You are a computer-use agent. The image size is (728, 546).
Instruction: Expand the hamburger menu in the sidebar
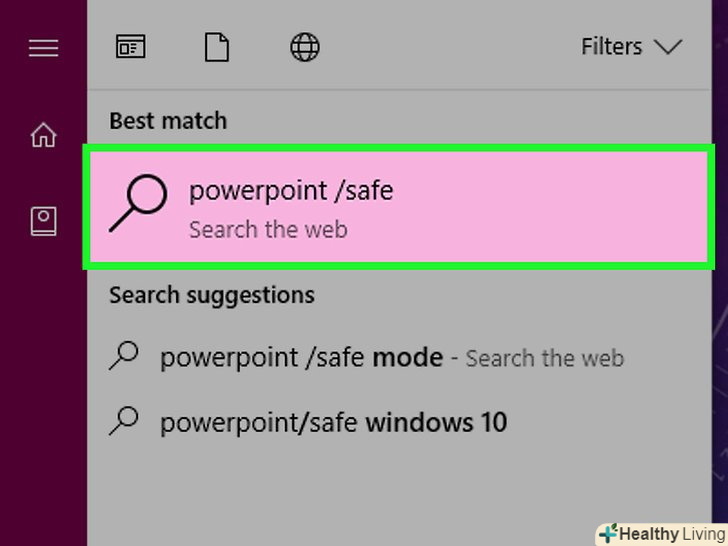[43, 47]
